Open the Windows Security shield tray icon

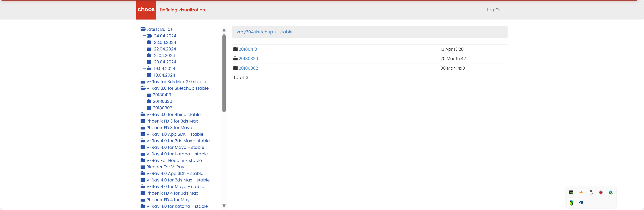pos(611,193)
